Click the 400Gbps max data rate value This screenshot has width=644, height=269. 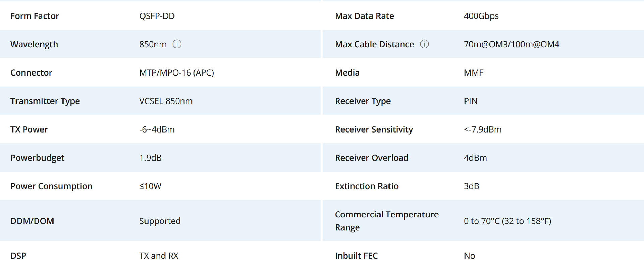point(481,16)
